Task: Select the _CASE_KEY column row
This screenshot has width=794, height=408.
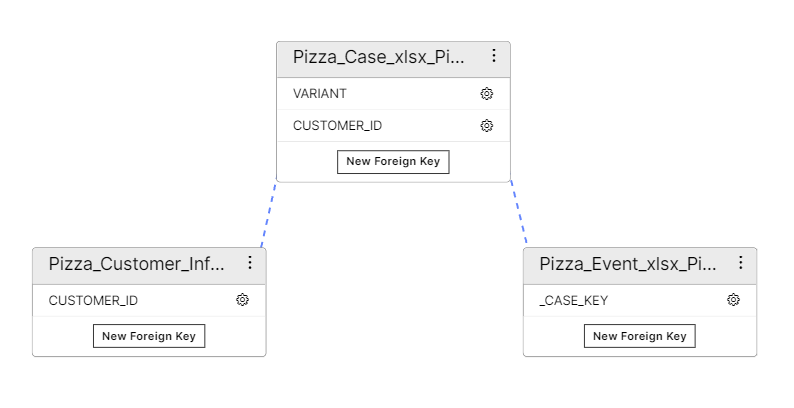Action: (620, 300)
